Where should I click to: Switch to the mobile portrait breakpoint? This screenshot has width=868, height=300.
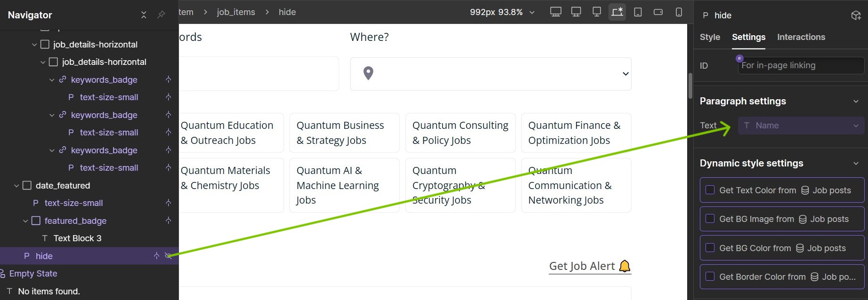click(x=679, y=12)
